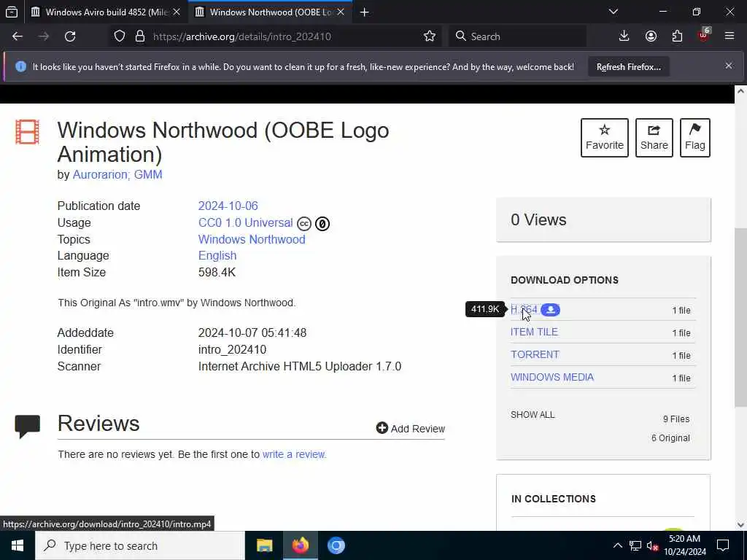This screenshot has height=560, width=747.
Task: Expand SHOW ALL download files
Action: click(533, 415)
